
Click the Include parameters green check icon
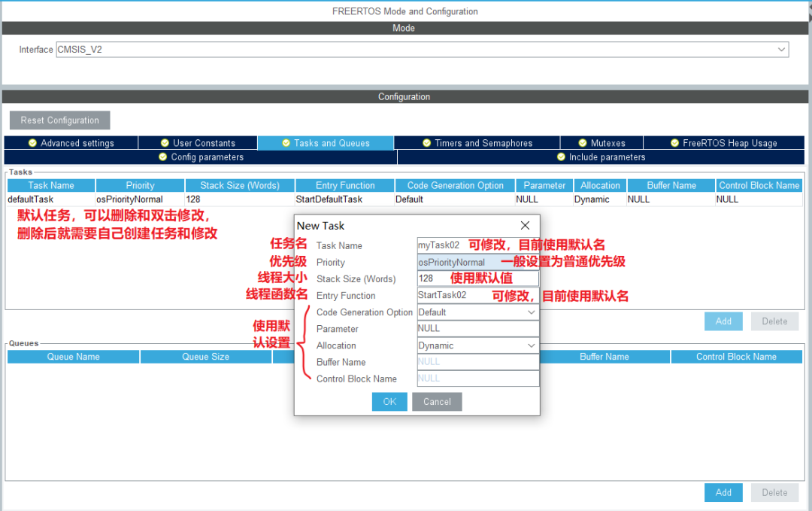click(x=561, y=157)
